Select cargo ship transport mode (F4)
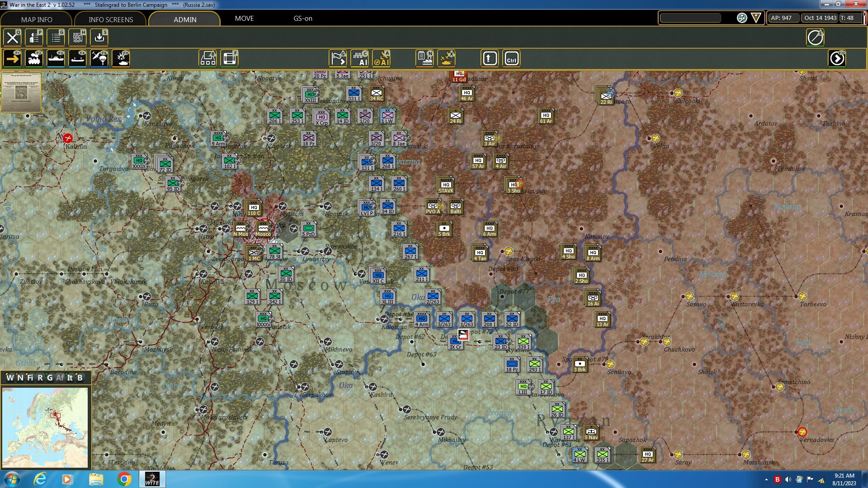The image size is (868, 488). click(x=77, y=58)
